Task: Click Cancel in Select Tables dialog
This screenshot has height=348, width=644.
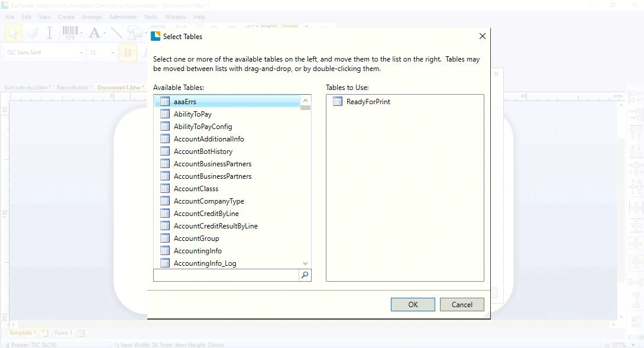Action: coord(462,304)
